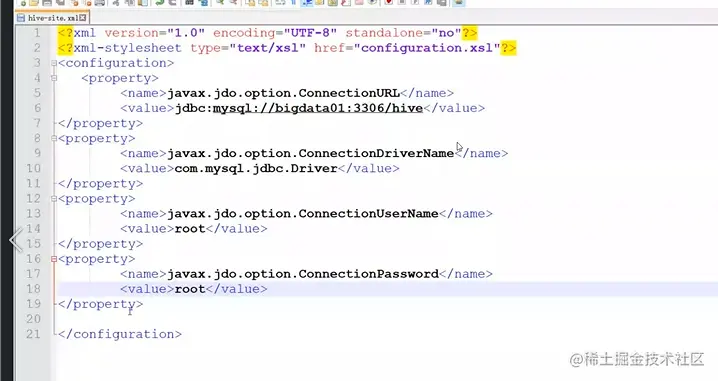Image resolution: width=718 pixels, height=381 pixels.
Task: Click line number 21 in the margin
Action: pyautogui.click(x=33, y=334)
